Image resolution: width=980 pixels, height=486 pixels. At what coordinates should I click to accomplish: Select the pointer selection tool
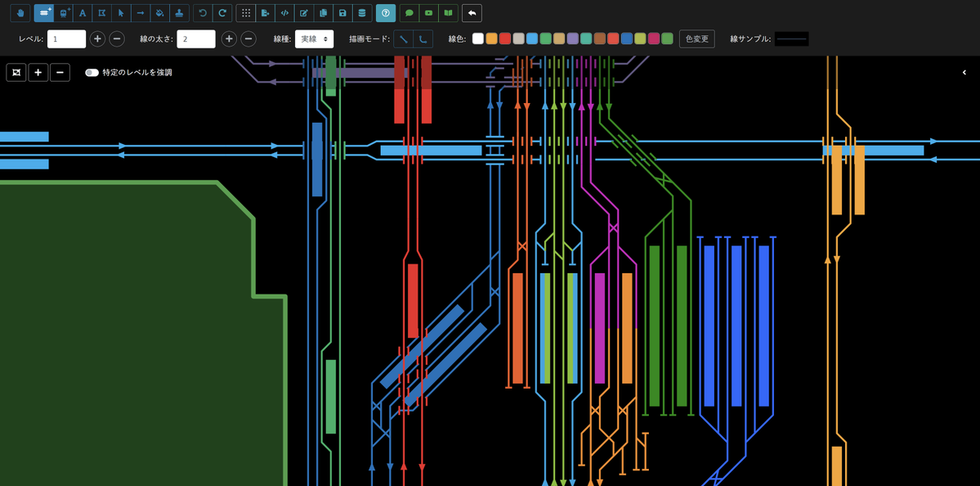click(x=121, y=13)
